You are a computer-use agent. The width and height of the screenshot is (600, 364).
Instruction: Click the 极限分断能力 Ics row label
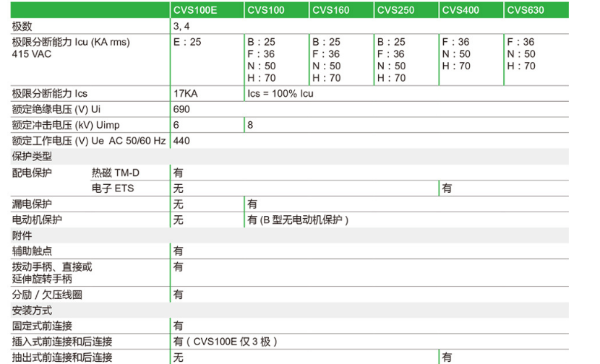tap(49, 94)
